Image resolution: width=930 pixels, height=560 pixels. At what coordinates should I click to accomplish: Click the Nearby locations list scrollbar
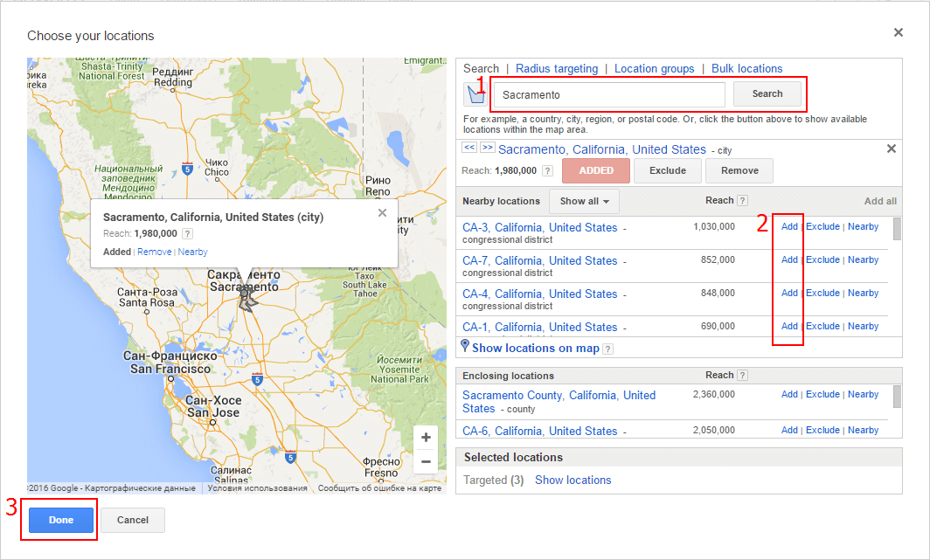(x=897, y=229)
